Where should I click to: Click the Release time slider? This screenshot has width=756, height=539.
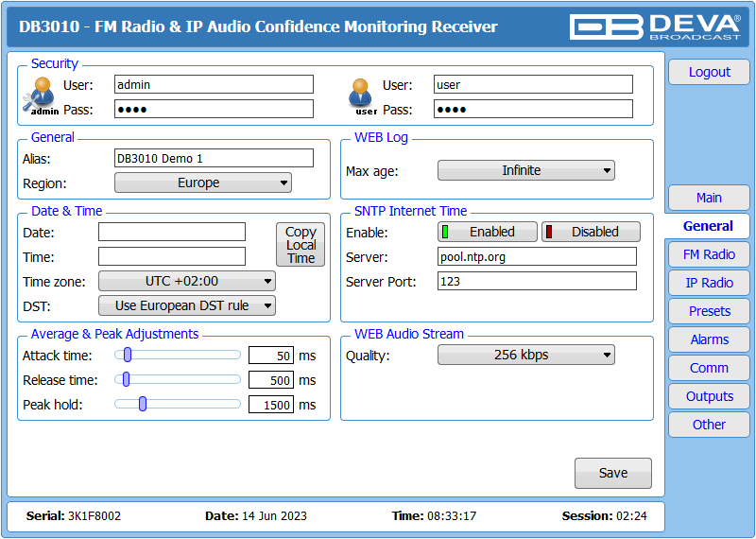point(178,380)
